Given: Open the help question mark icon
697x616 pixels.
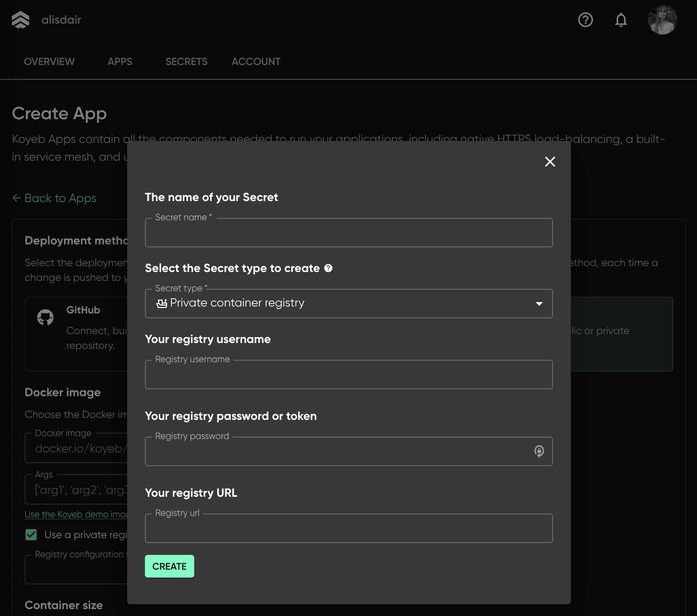Looking at the screenshot, I should pos(585,20).
